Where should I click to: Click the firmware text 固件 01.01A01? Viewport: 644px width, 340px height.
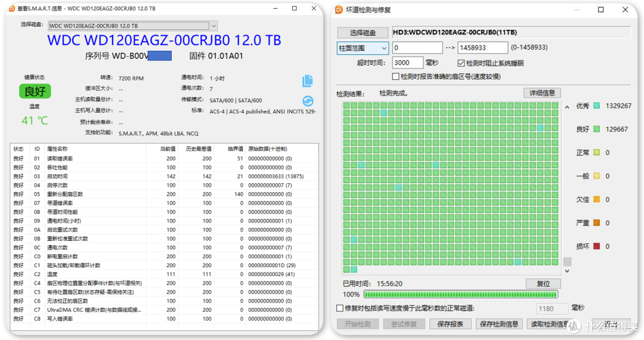pos(216,56)
